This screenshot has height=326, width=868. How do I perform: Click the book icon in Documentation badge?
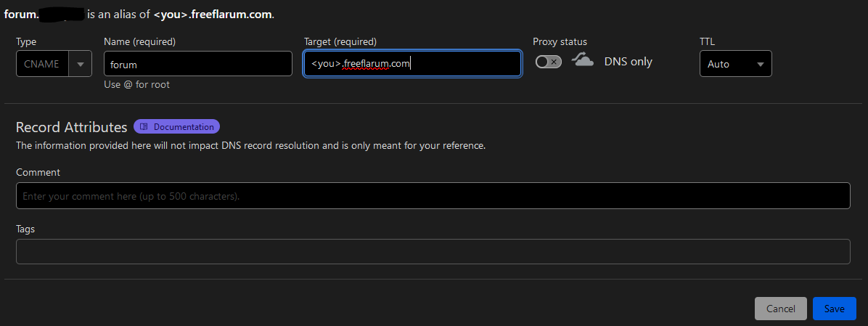(144, 127)
